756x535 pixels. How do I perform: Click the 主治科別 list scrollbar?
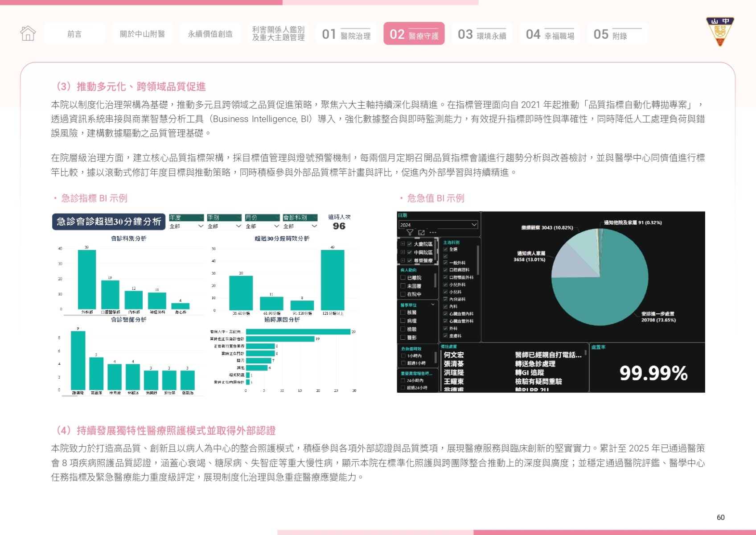pyautogui.click(x=478, y=260)
